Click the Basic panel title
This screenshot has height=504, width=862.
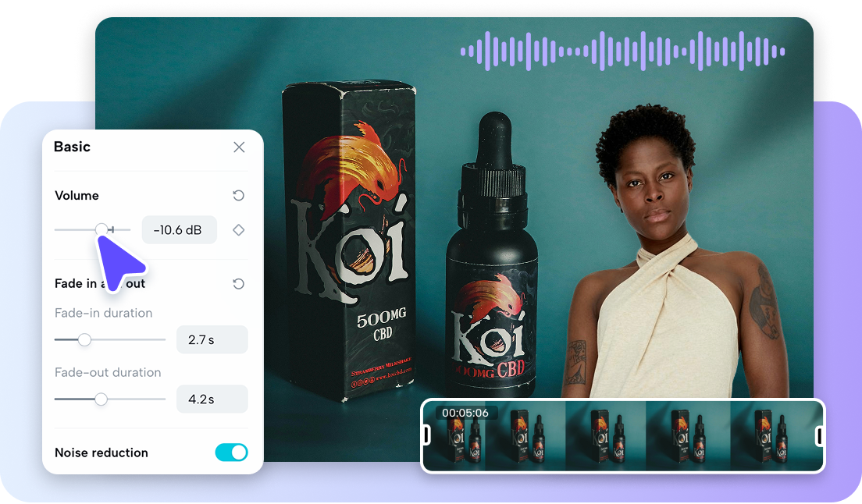click(72, 147)
